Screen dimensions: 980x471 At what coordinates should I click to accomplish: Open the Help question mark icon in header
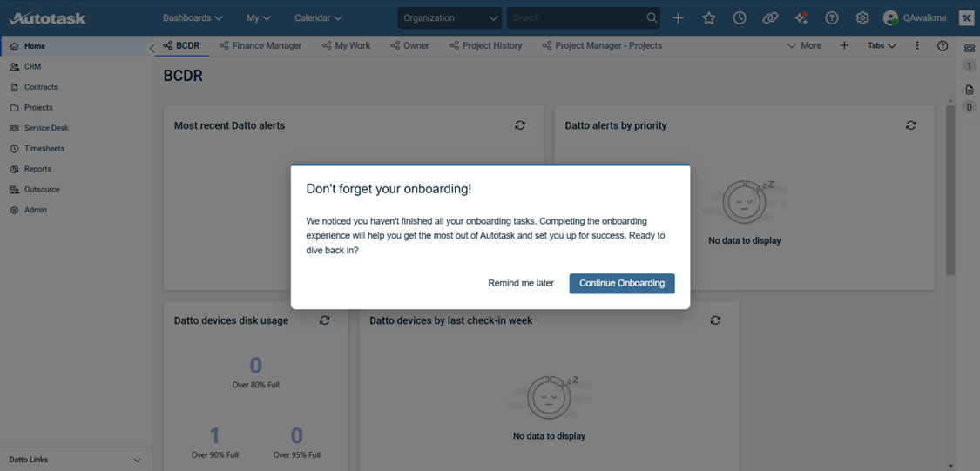pos(832,18)
